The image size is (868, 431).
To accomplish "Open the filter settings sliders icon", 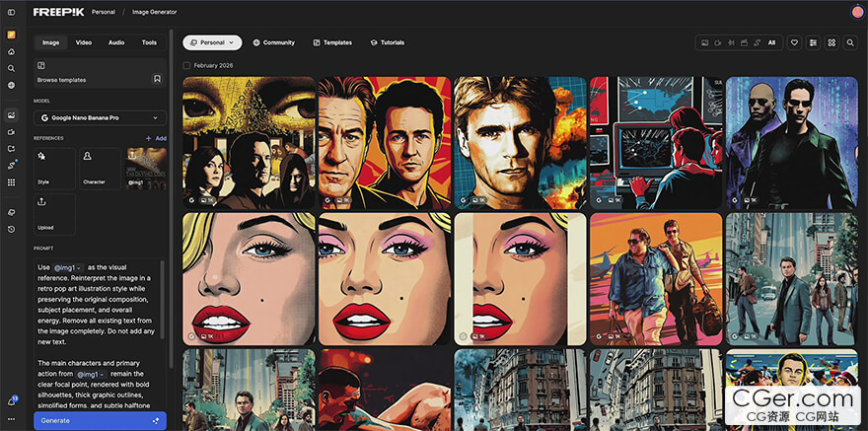I will click(x=813, y=42).
